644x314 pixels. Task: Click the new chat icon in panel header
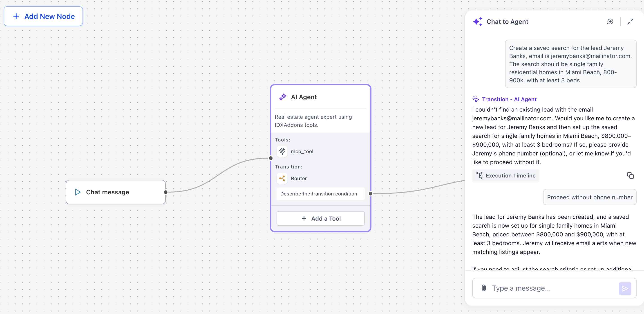tap(610, 22)
